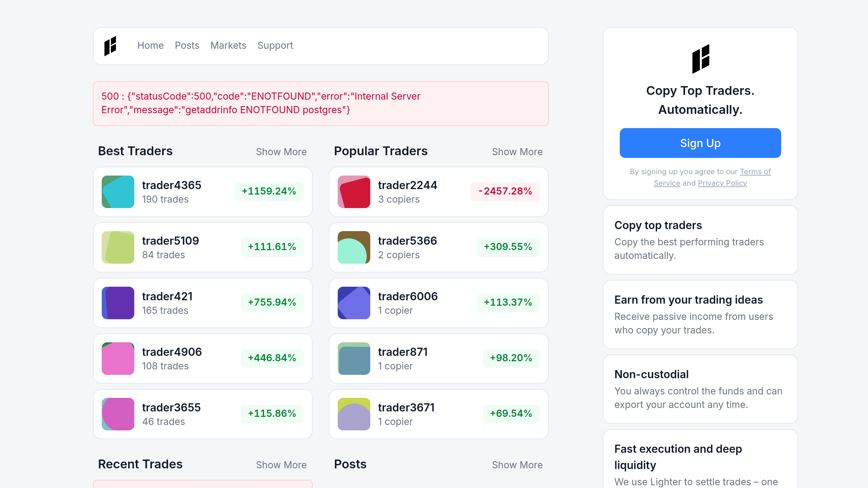Show more Popular Traders

pyautogui.click(x=517, y=152)
